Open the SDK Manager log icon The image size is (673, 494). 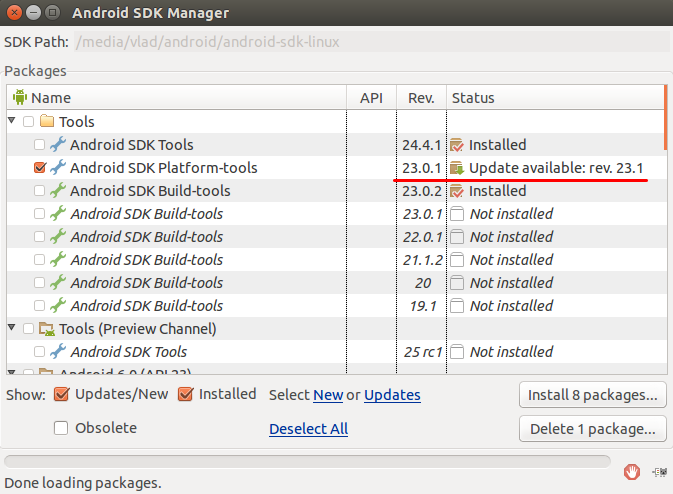pyautogui.click(x=658, y=471)
